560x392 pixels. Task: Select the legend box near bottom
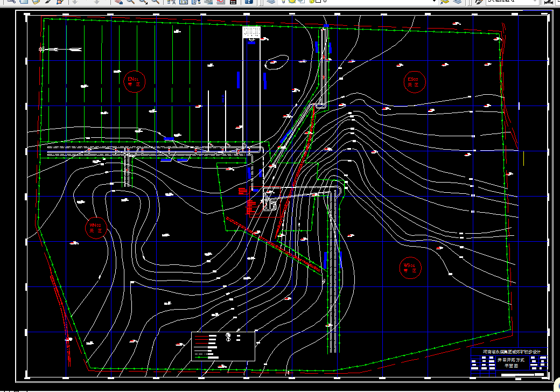pyautogui.click(x=223, y=346)
